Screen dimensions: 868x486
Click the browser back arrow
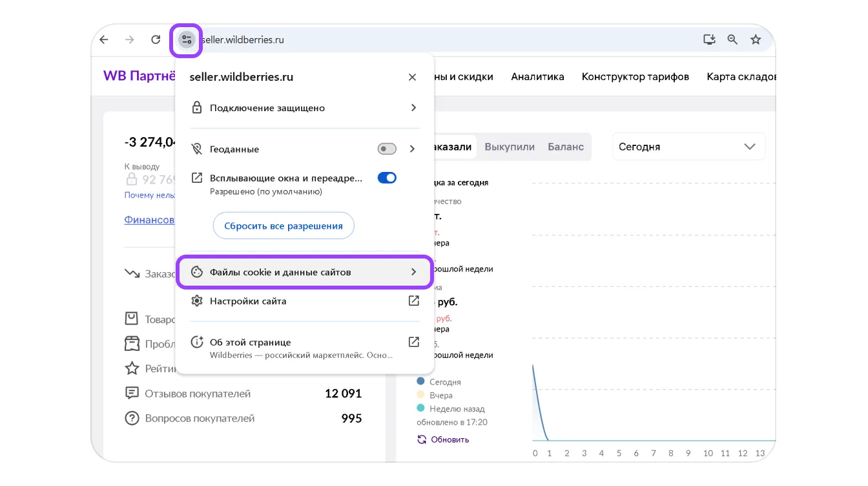pos(104,39)
